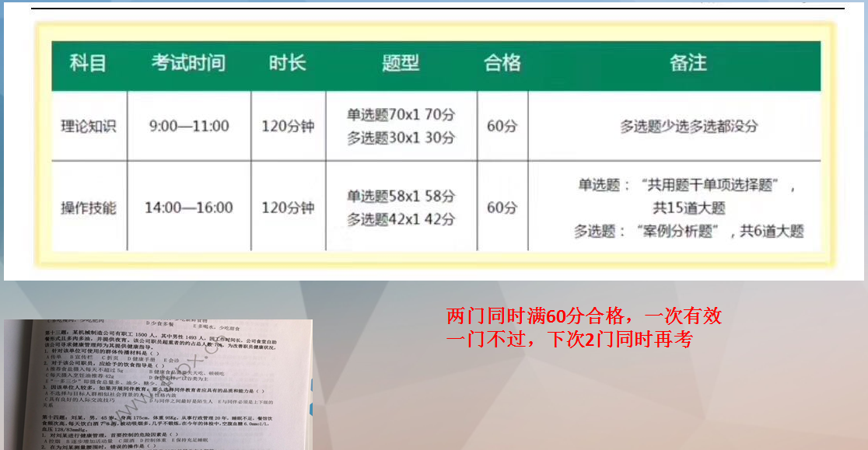The height and width of the screenshot is (450, 868).
Task: Click the 9:00—11:00 exam time cell
Action: [189, 126]
